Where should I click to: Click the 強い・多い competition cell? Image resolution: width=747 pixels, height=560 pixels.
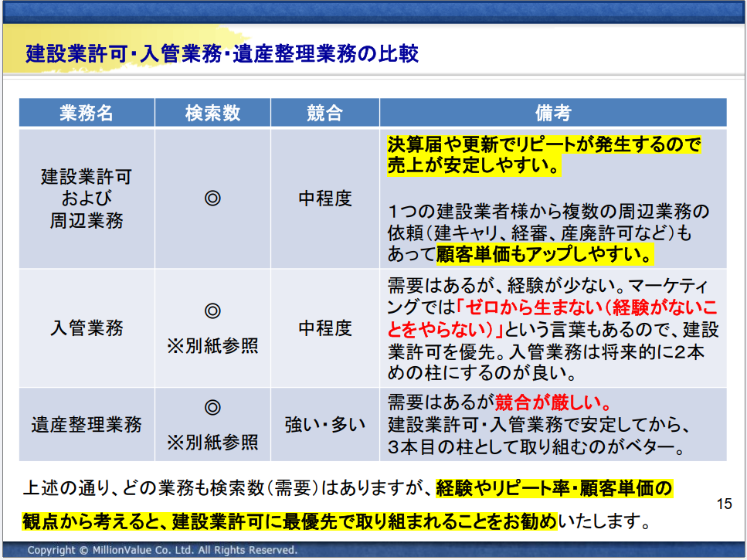(325, 424)
